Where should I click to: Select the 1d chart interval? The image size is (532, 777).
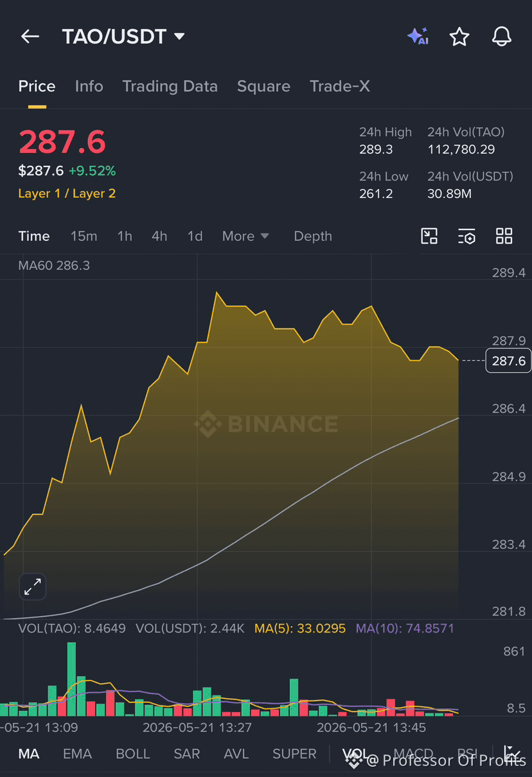click(195, 236)
